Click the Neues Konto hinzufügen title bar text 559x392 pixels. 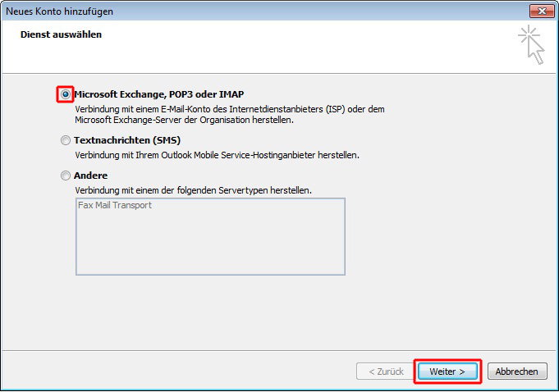[60, 11]
